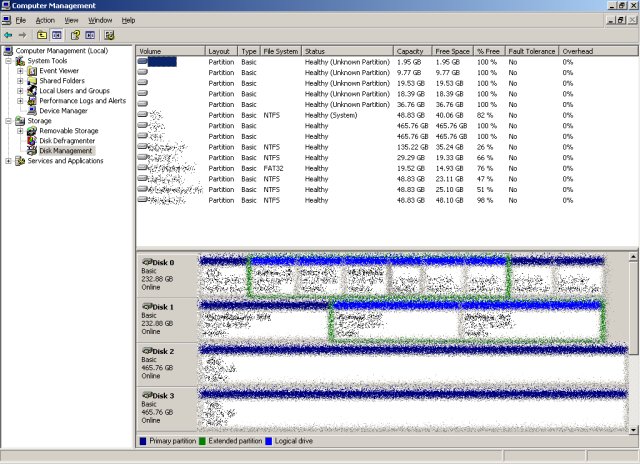
Task: Click the MMC system icon left of File menu
Action: [7, 20]
